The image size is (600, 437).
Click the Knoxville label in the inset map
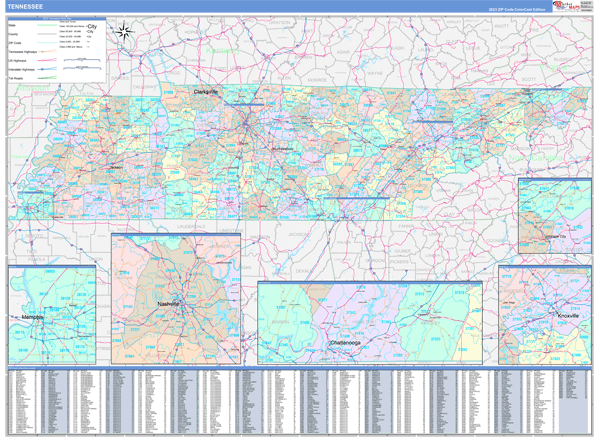click(568, 316)
